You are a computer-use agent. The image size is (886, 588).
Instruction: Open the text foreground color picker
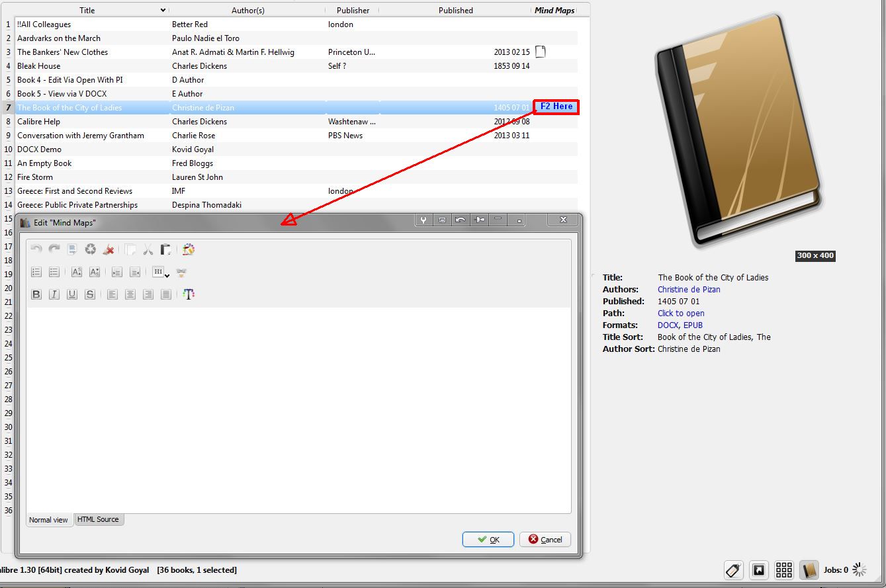(x=189, y=294)
